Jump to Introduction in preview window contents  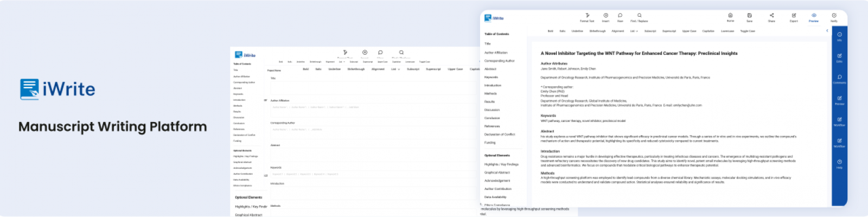click(x=493, y=85)
